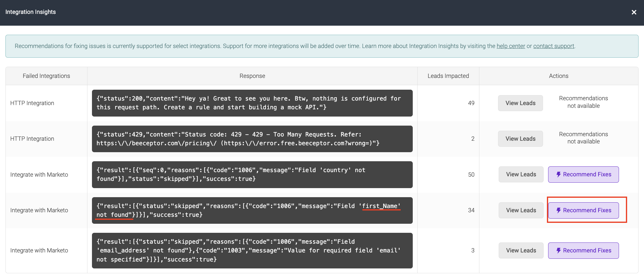Select the status 200 response code block
This screenshot has height=279, width=644.
tap(252, 103)
